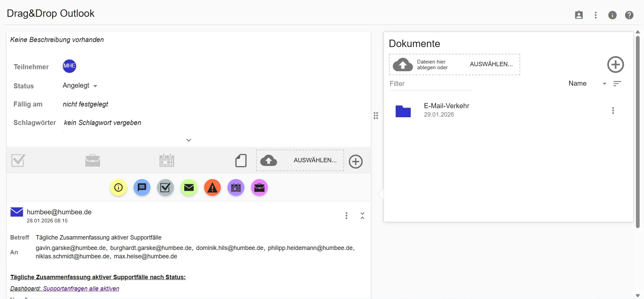This screenshot has width=644, height=299.
Task: Focus the Filter input field
Action: (x=431, y=84)
